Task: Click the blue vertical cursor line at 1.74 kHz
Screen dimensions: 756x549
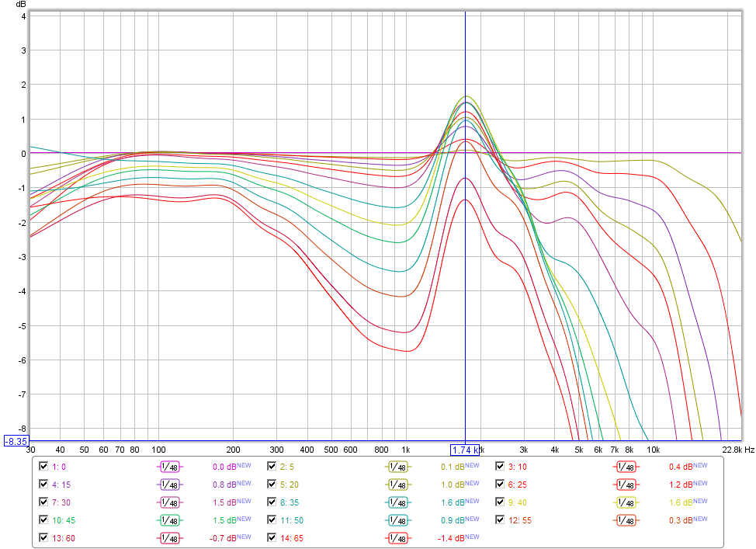Action: point(465,227)
